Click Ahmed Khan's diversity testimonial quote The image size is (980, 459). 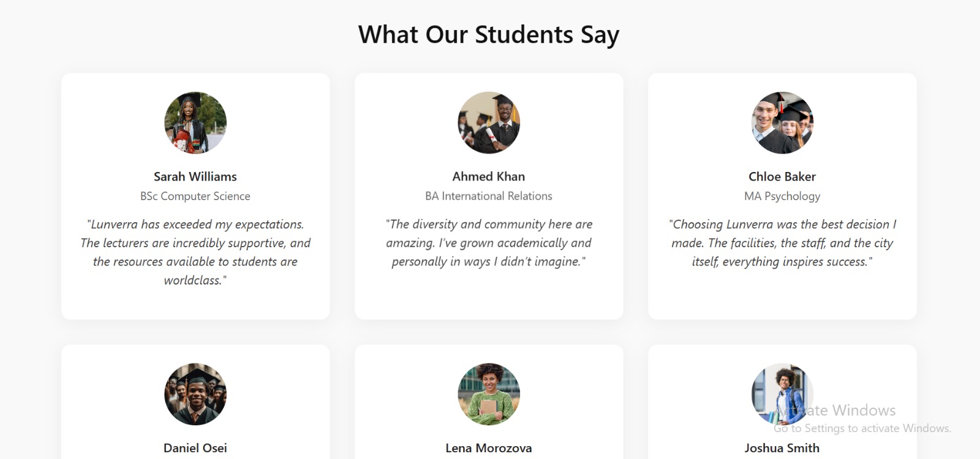(x=489, y=243)
